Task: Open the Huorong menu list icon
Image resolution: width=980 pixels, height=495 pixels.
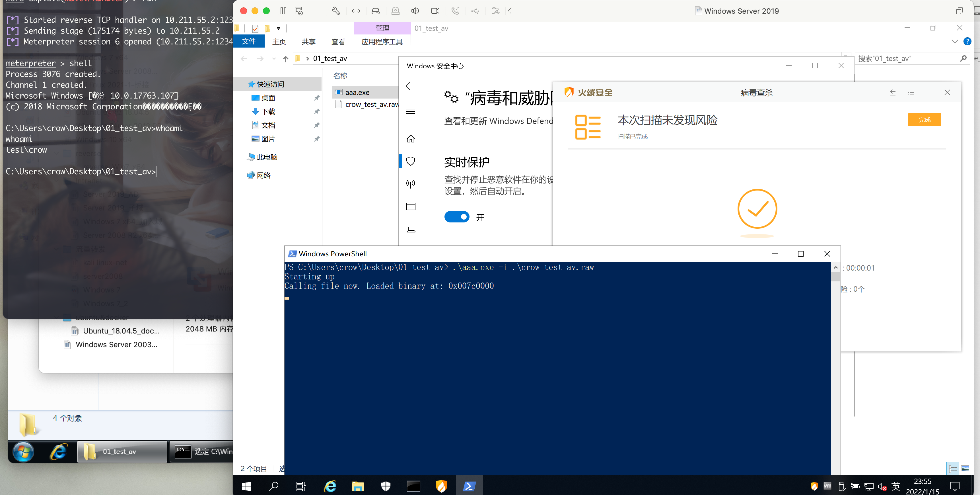Action: click(911, 93)
